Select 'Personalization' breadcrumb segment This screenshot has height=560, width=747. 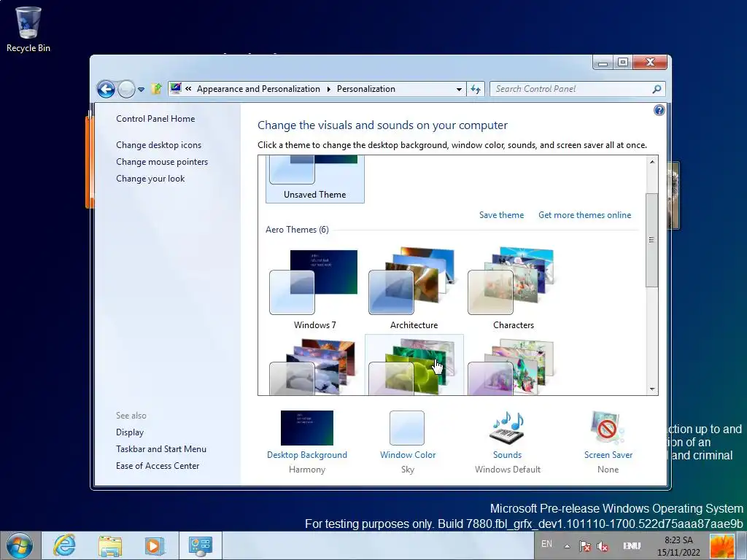click(366, 89)
